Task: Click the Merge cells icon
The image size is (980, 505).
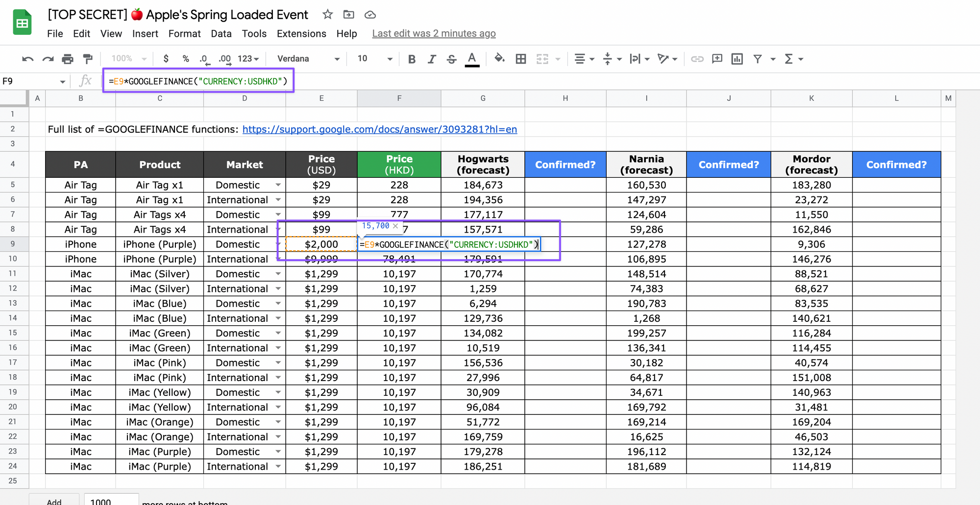Action: coord(542,59)
